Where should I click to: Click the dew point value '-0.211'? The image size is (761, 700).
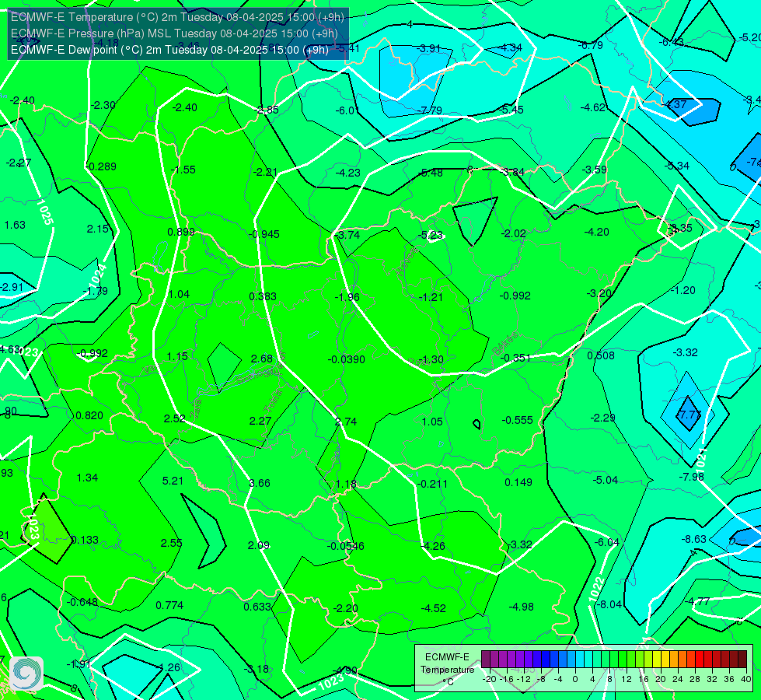432,484
